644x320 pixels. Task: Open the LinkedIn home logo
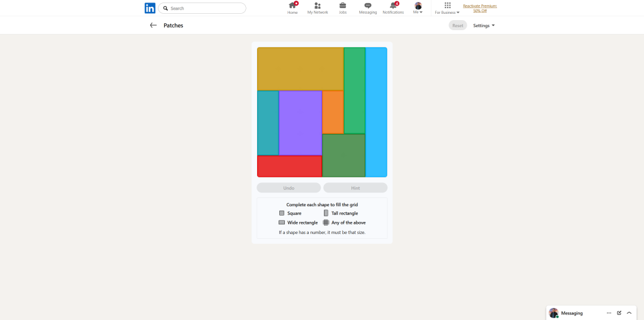(x=150, y=8)
